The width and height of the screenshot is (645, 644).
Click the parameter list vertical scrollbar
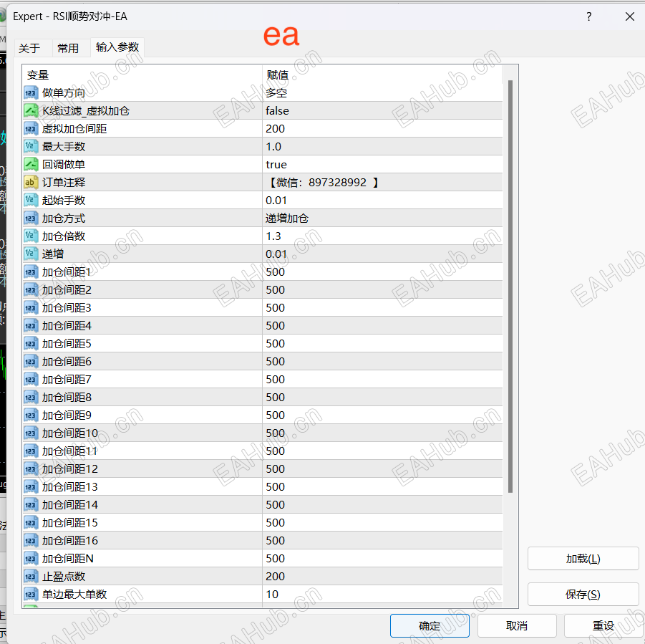(x=510, y=286)
